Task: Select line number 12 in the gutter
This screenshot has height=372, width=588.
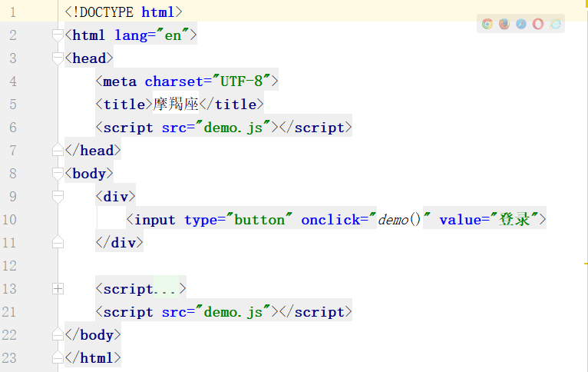Action: [9, 266]
